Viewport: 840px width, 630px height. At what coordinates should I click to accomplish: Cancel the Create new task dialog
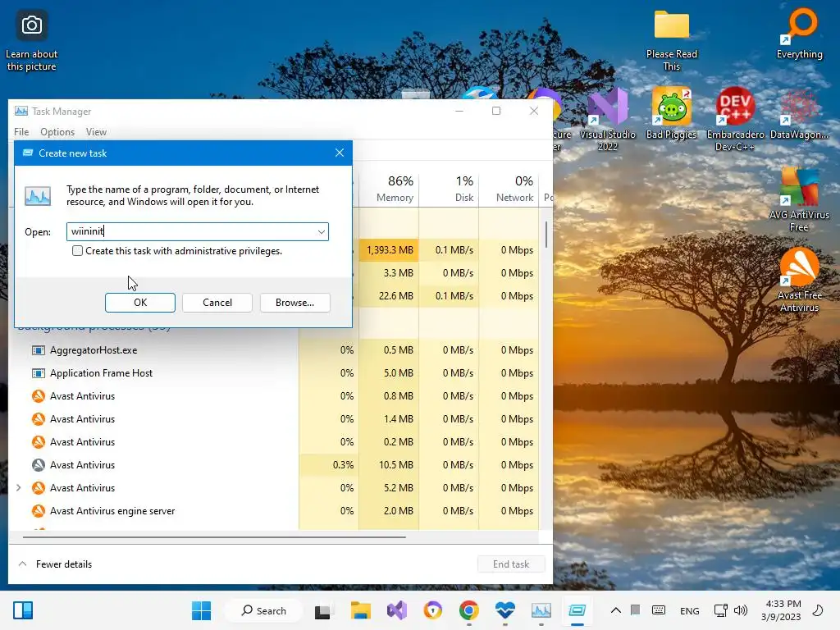coord(217,303)
